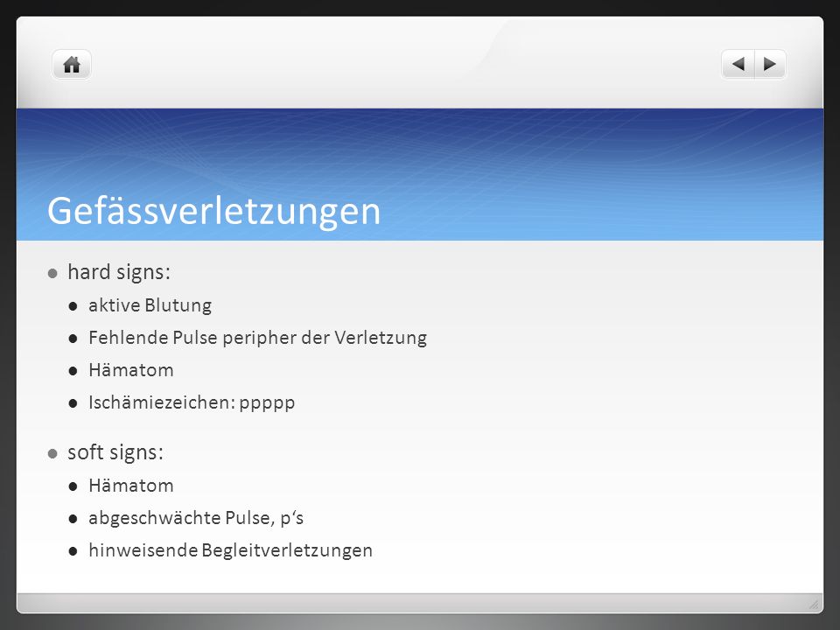
Task: Select the slide title Gefässverletzungen
Action: click(x=213, y=211)
